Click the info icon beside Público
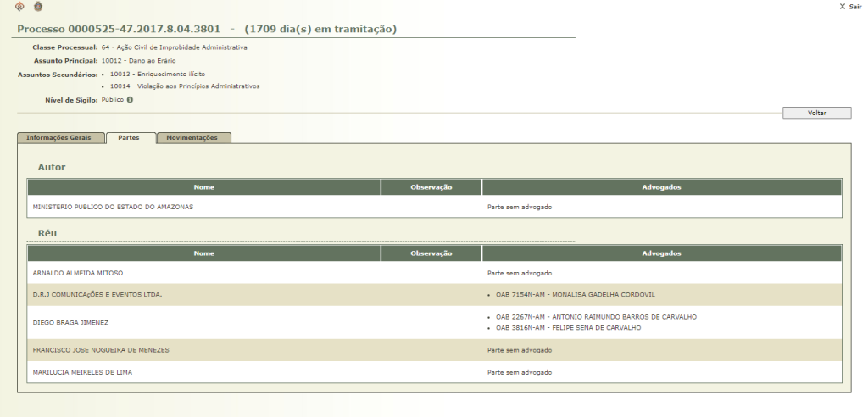Image resolution: width=868 pixels, height=417 pixels. point(130,100)
